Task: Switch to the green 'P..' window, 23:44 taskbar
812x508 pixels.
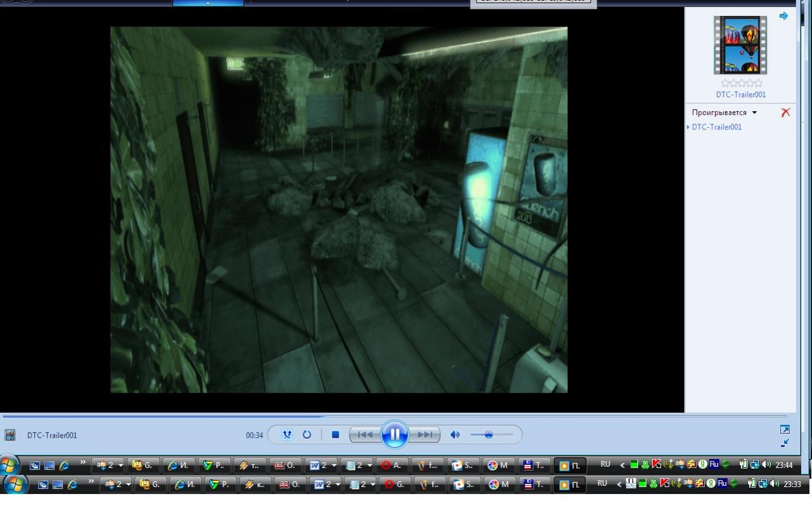Action: coord(215,465)
